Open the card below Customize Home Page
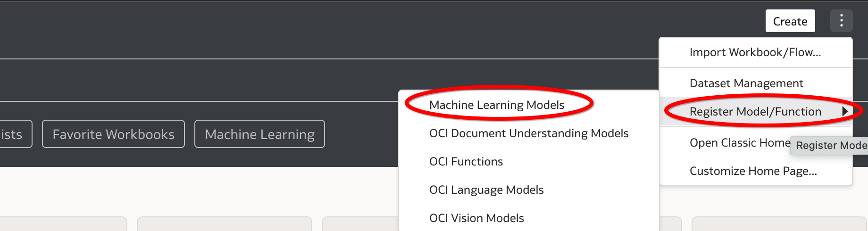Viewport: 868px width, 231px height. [778, 224]
